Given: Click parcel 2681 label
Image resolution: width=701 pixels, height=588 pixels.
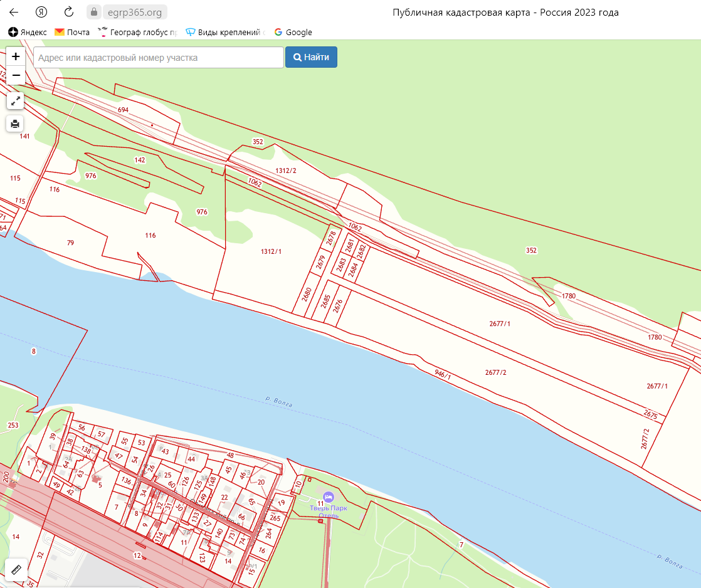Looking at the screenshot, I should pos(350,245).
